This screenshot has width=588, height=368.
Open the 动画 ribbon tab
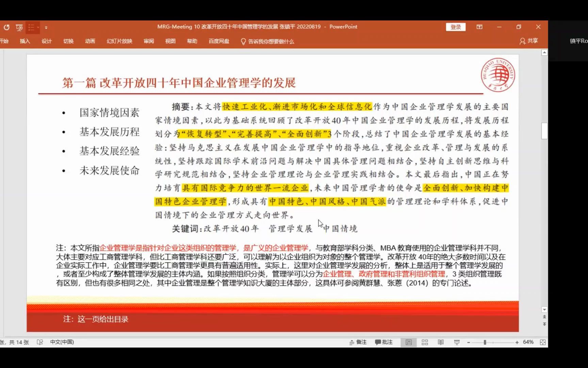coord(90,41)
